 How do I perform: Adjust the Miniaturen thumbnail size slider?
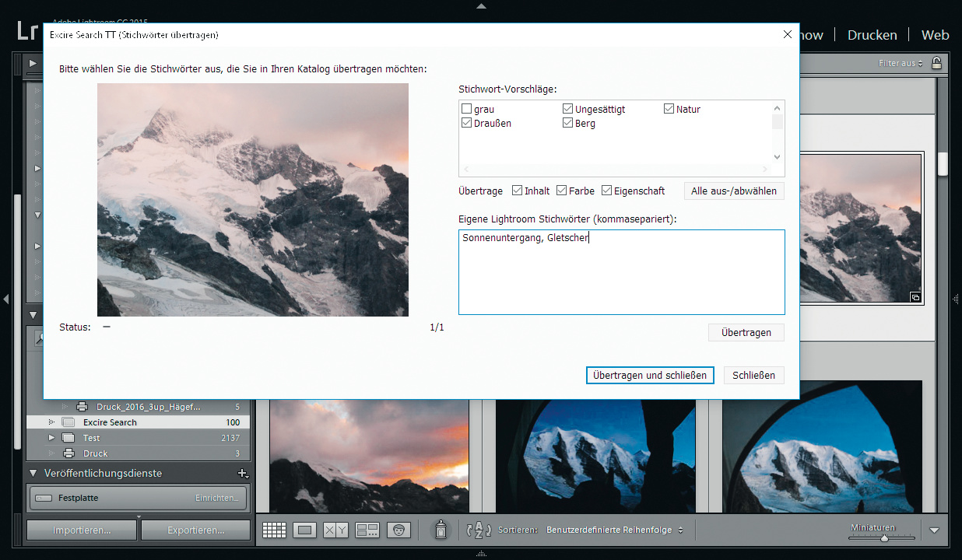885,537
